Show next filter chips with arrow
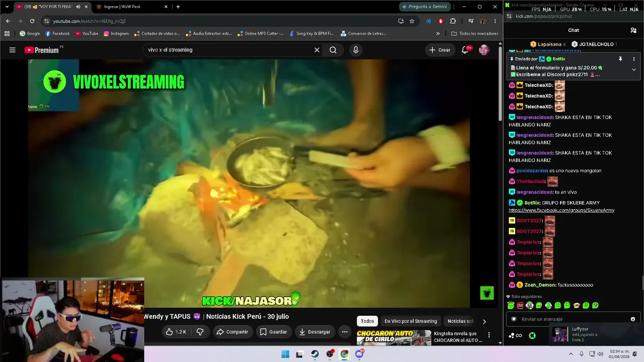 tap(485, 321)
